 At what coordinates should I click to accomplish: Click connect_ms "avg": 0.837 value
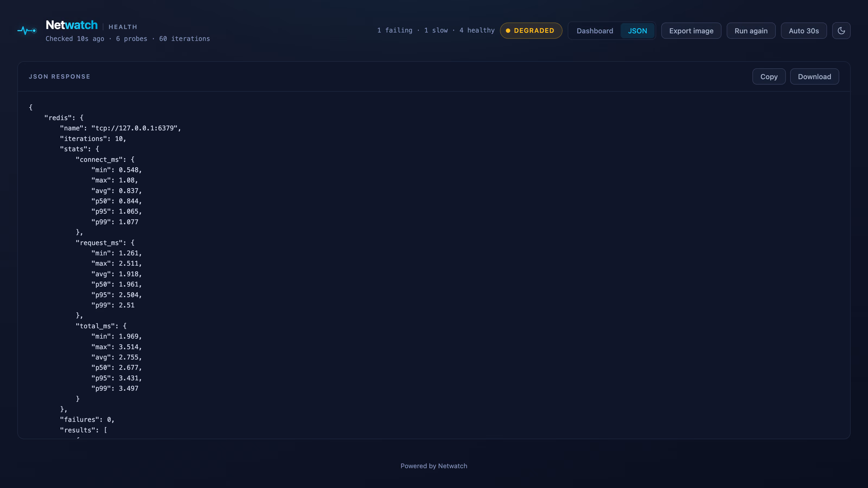(x=116, y=191)
